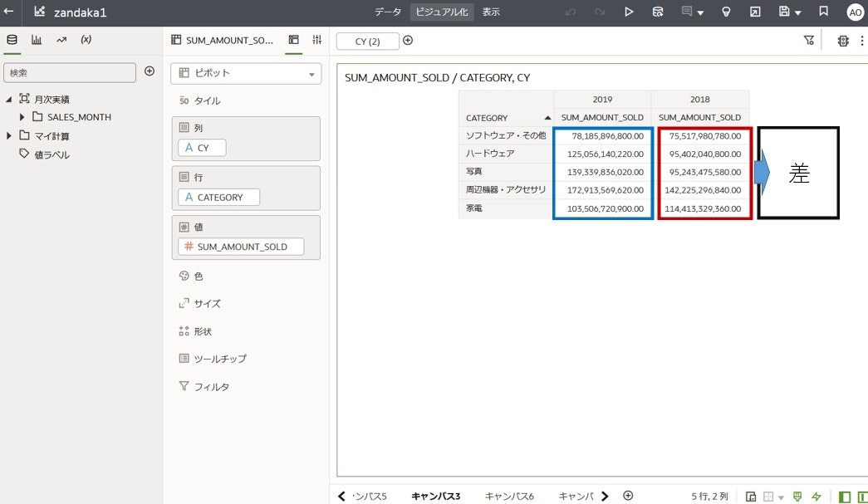The image size is (868, 504).
Task: Open the Visualizations bar chart icon
Action: (37, 39)
